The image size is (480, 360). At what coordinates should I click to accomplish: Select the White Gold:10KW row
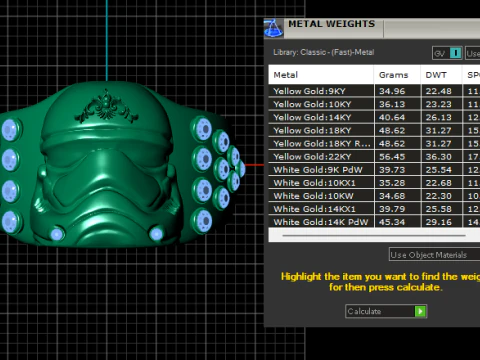[374, 196]
